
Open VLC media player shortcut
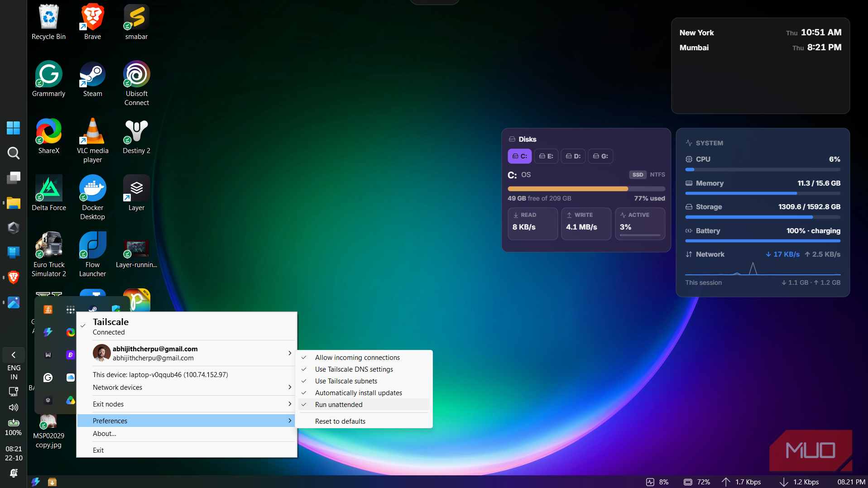[x=92, y=141]
